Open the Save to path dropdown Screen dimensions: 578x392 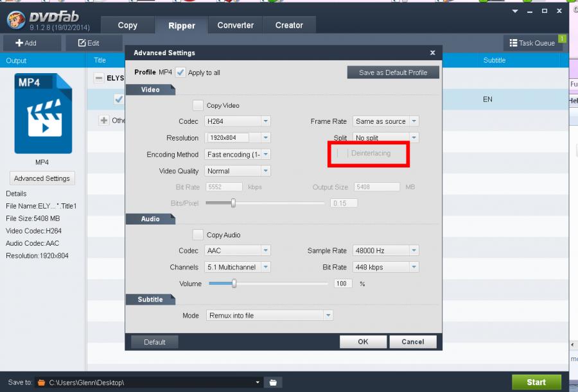(x=258, y=382)
